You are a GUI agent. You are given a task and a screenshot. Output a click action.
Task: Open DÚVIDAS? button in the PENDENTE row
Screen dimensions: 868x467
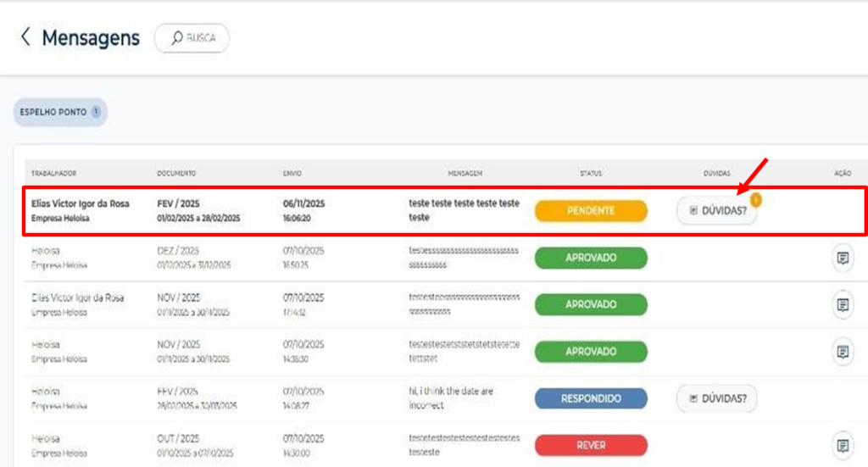(716, 211)
